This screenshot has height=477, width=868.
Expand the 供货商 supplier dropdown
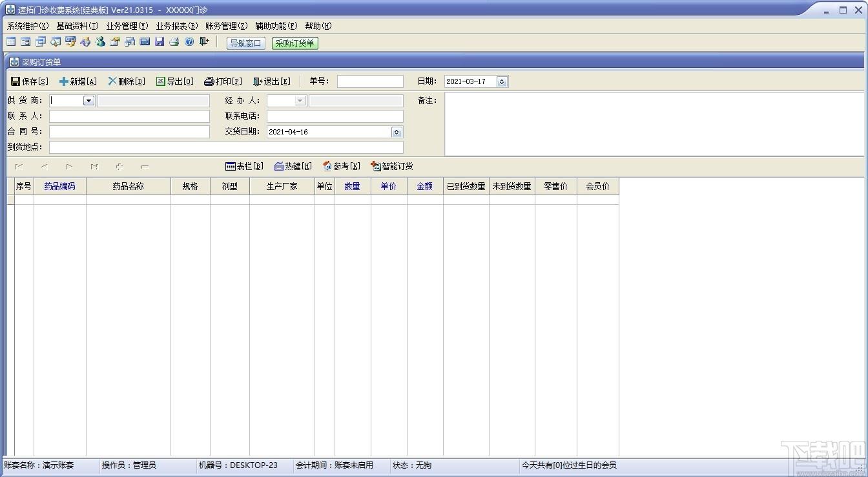click(89, 101)
